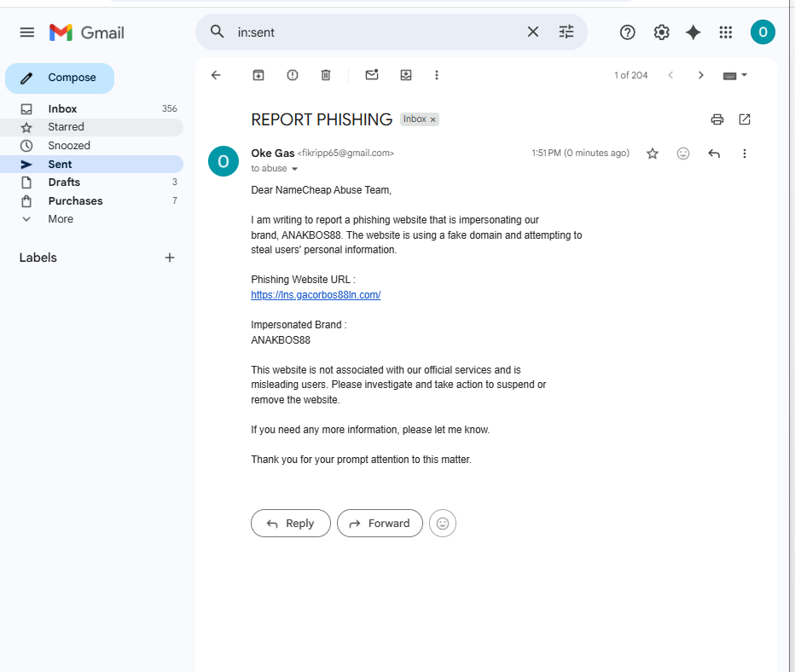Remove the Inbox label from conversation
The image size is (795, 672).
pyautogui.click(x=433, y=119)
